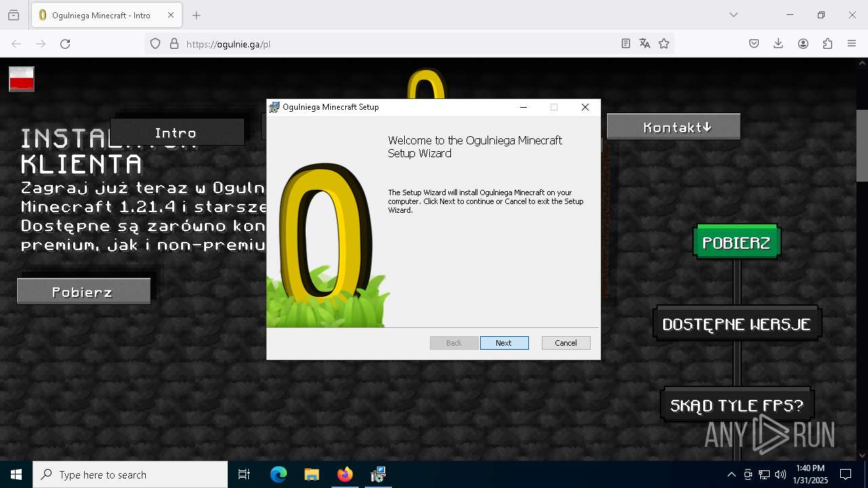868x488 pixels.
Task: Click the taskbar search box
Action: click(130, 474)
